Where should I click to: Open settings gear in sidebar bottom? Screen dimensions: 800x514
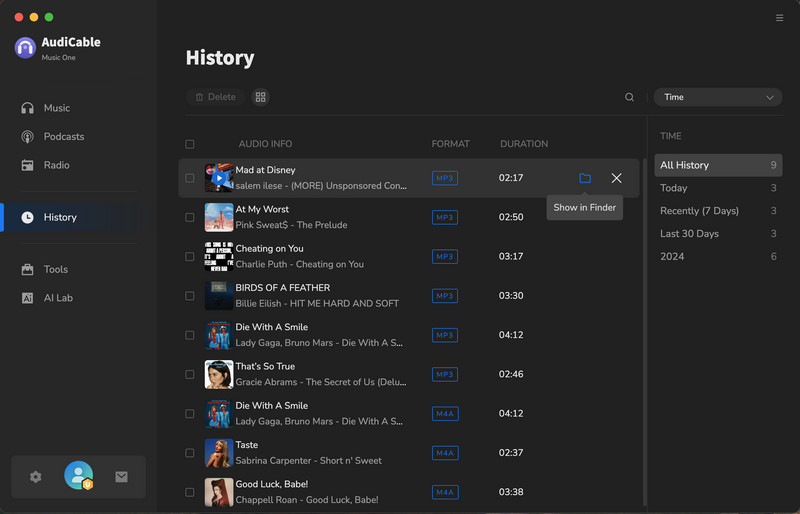click(x=36, y=477)
